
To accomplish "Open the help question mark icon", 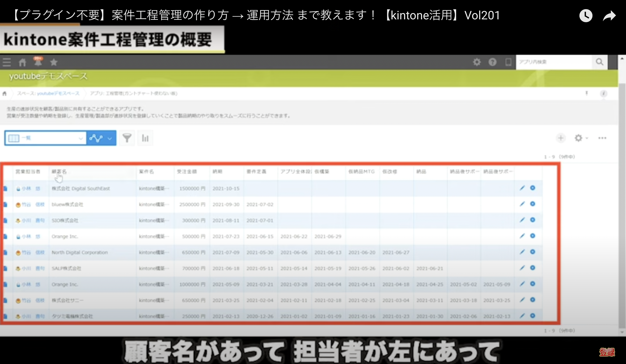I will click(x=492, y=62).
